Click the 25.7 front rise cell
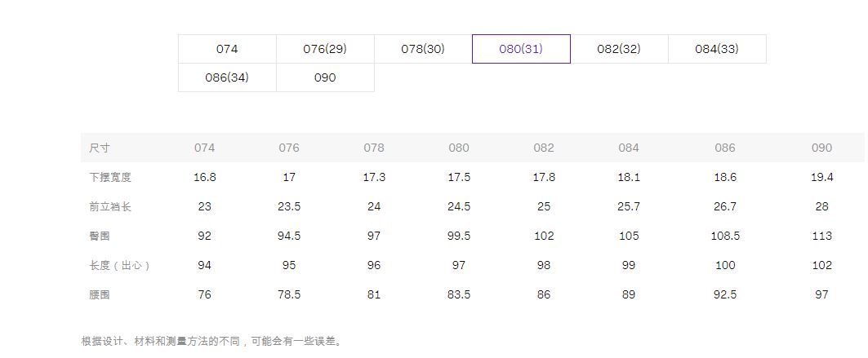The width and height of the screenshot is (868, 358). (629, 206)
